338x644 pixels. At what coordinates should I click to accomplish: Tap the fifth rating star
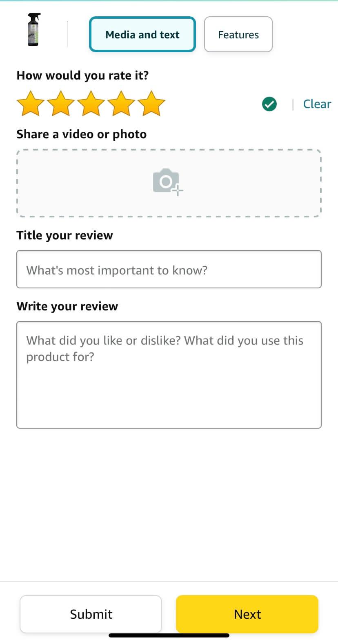[x=151, y=104]
